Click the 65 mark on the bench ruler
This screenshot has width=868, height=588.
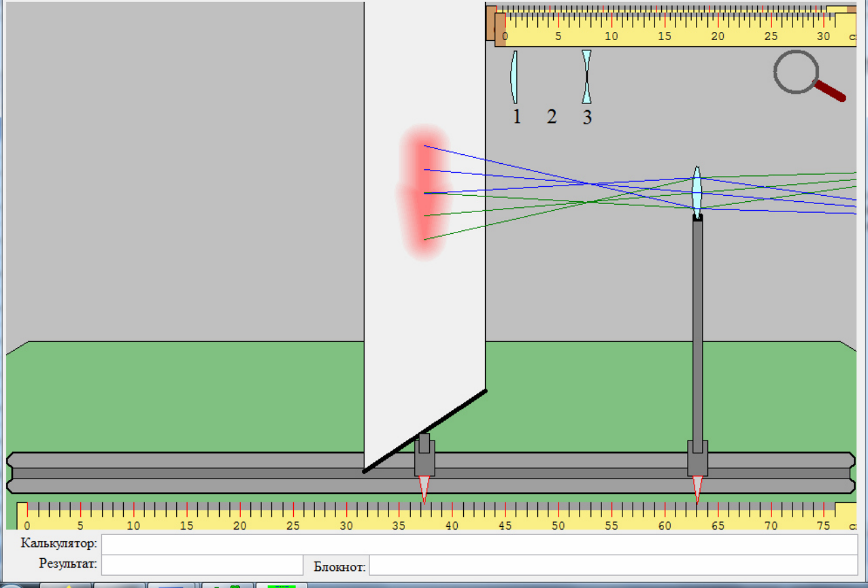point(718,525)
